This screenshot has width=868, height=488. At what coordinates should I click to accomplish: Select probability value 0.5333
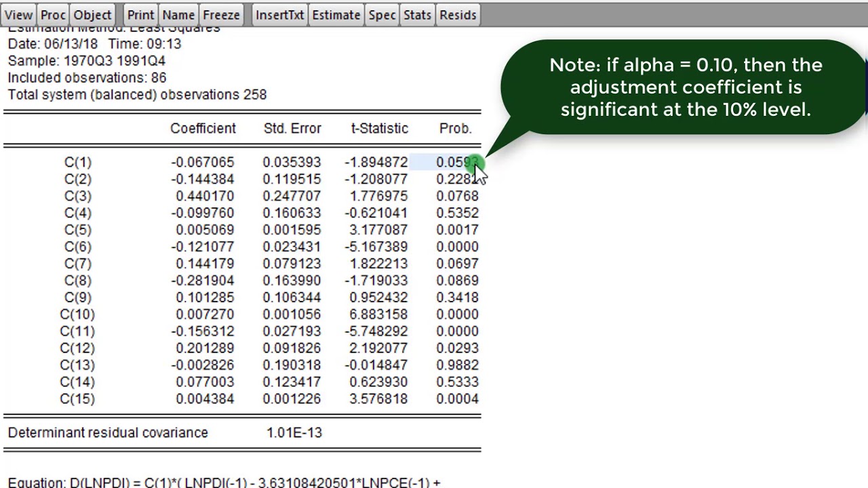tap(457, 383)
